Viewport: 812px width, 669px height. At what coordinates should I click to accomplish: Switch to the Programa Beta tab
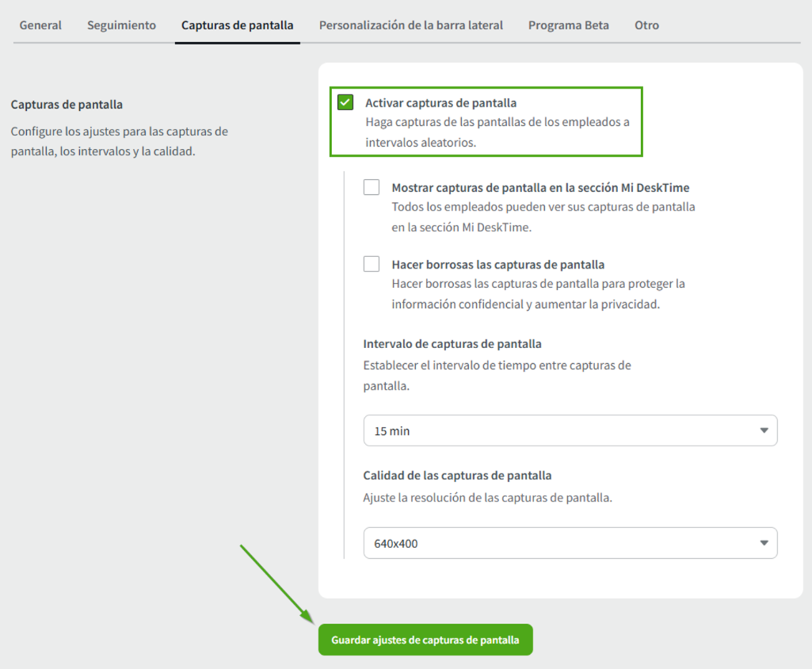coord(568,25)
